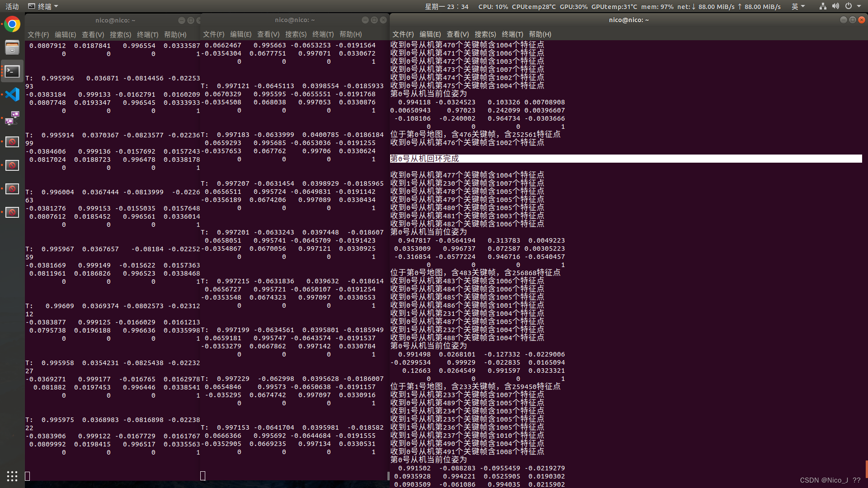Minimize the middle terminal window

[365, 20]
